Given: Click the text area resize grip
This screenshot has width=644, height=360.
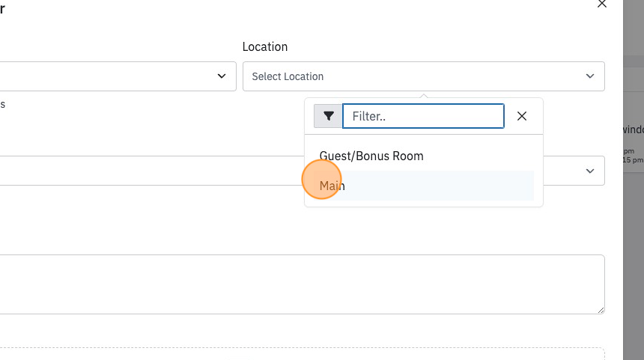Looking at the screenshot, I should point(601,311).
